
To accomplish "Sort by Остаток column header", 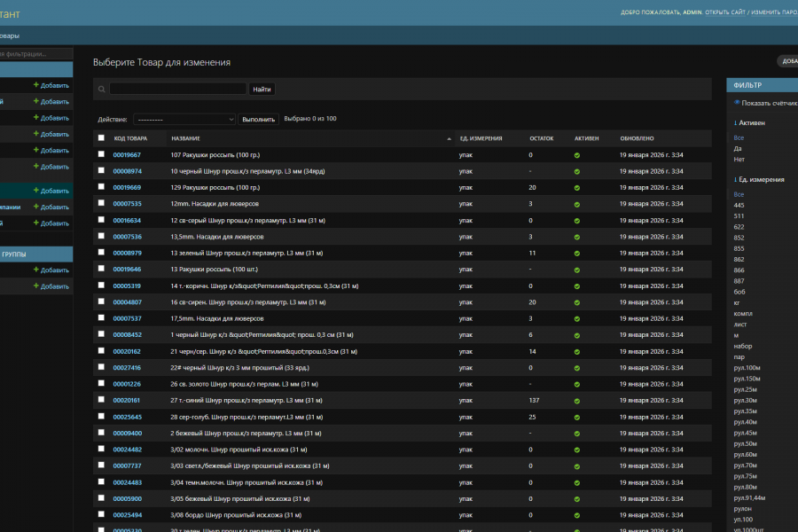I will click(x=542, y=138).
